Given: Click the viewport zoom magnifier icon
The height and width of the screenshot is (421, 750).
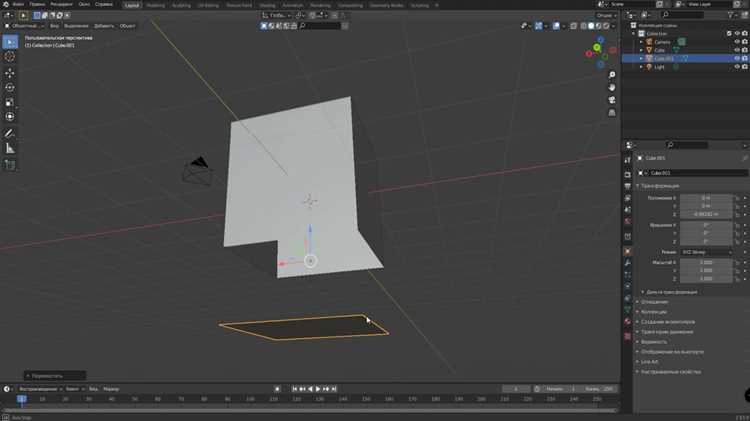Looking at the screenshot, I should click(612, 75).
